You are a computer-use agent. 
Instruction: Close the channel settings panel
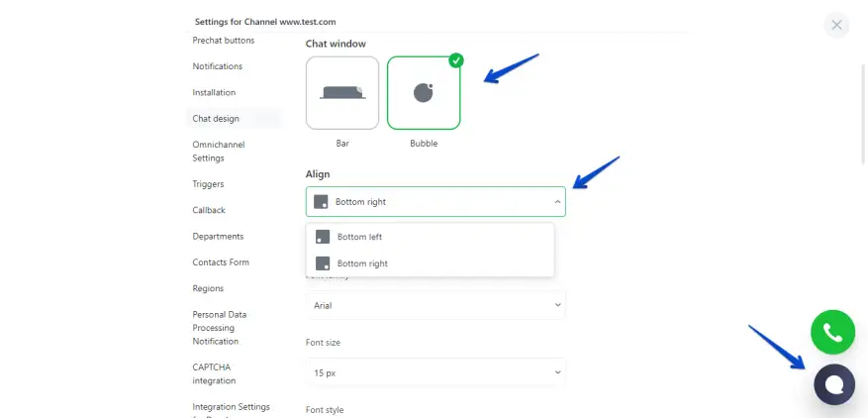836,25
